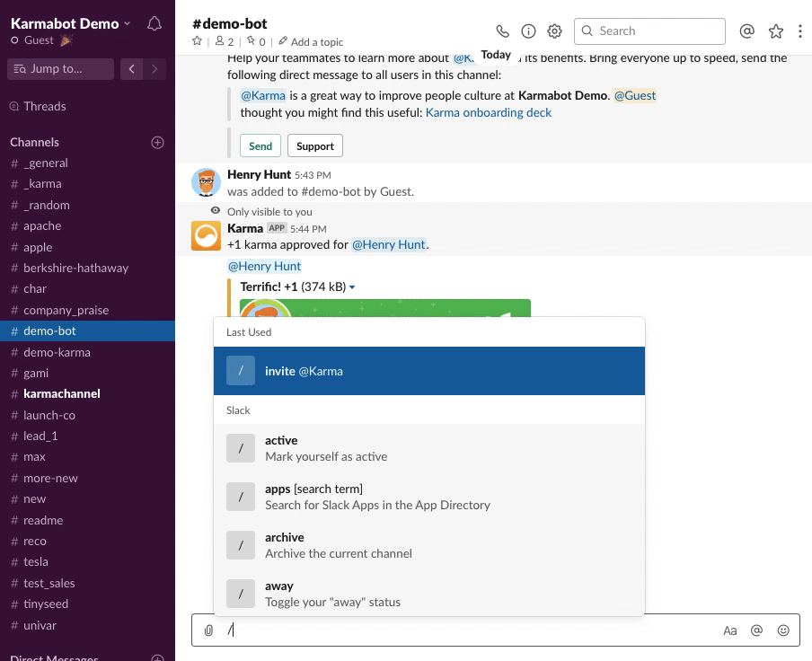Screen dimensions: 812x661
Task: Open the emoji picker smiley icon
Action: coord(783,630)
